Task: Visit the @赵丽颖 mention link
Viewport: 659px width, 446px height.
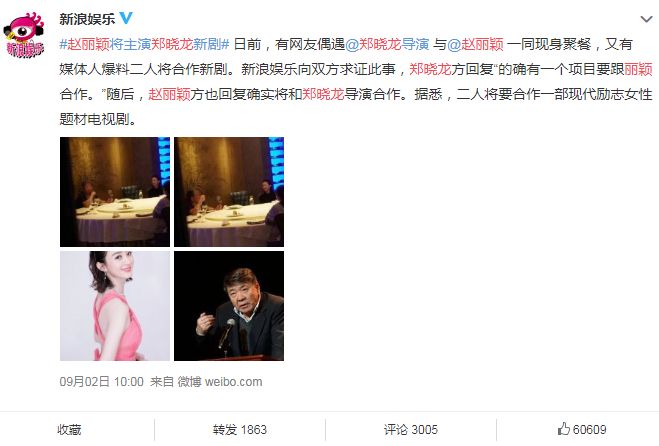Action: (x=475, y=44)
